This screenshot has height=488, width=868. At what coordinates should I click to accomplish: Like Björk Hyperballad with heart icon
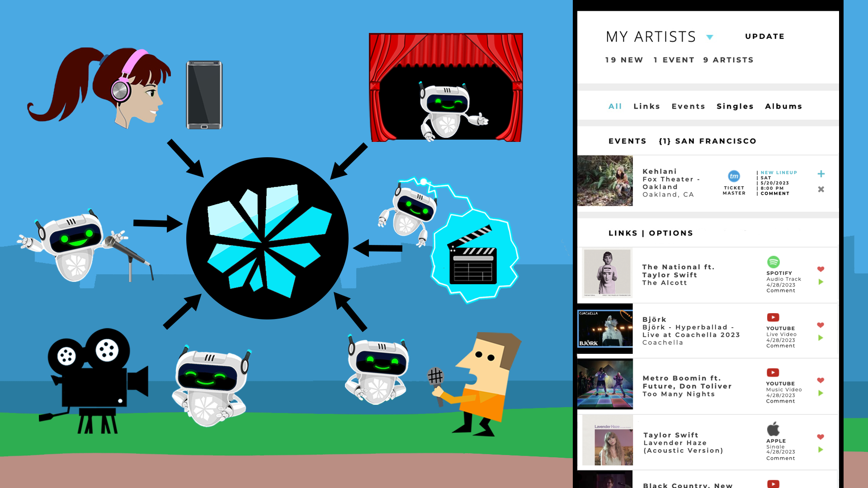[821, 325]
